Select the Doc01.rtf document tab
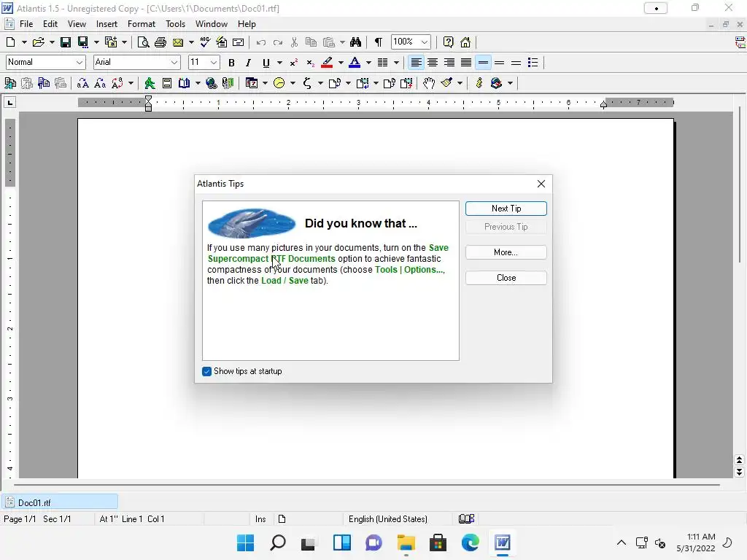Image resolution: width=747 pixels, height=560 pixels. [60, 502]
